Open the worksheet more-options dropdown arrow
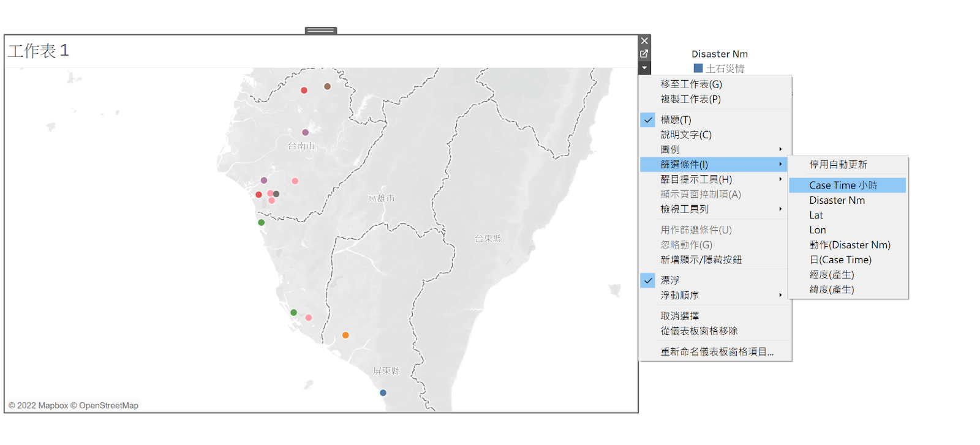The width and height of the screenshot is (980, 445). pyautogui.click(x=644, y=68)
